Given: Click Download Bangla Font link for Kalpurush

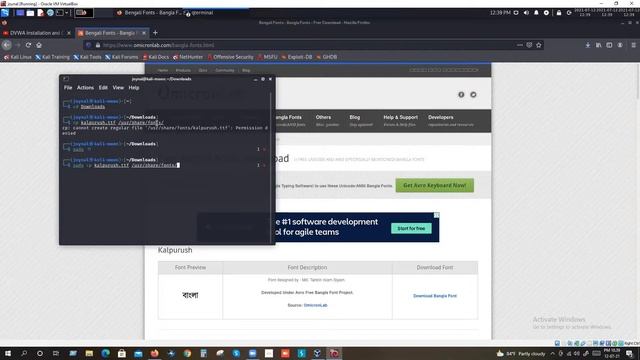Looking at the screenshot, I should [x=435, y=296].
